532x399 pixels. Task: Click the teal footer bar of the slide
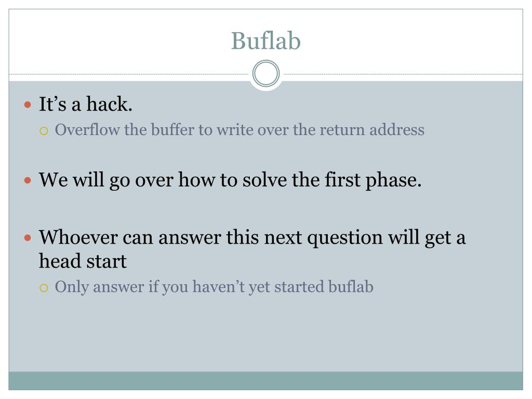(x=265, y=381)
